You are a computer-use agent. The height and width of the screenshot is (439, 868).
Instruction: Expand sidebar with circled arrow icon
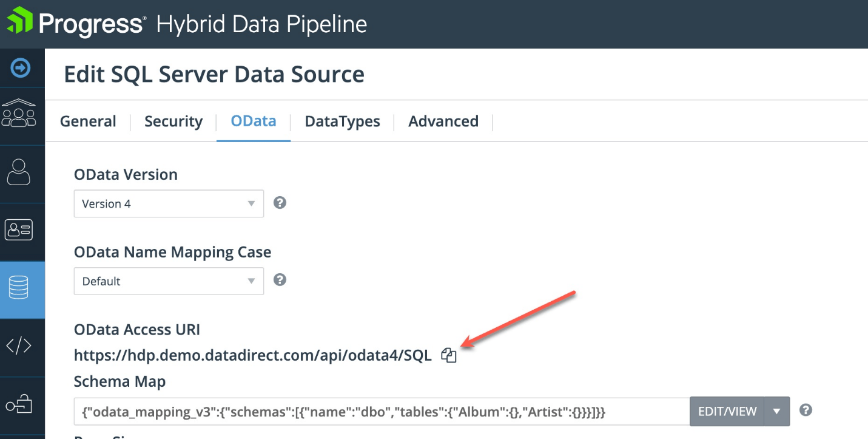click(x=21, y=68)
